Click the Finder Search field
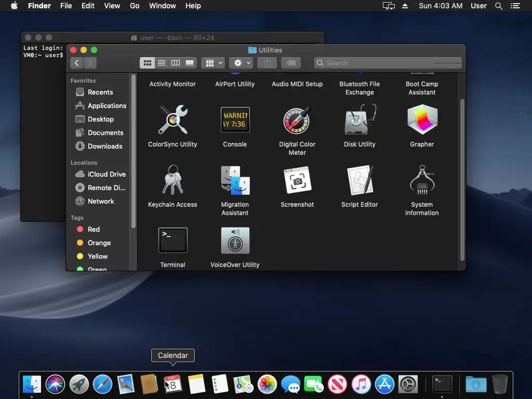The width and height of the screenshot is (532, 399). click(388, 63)
